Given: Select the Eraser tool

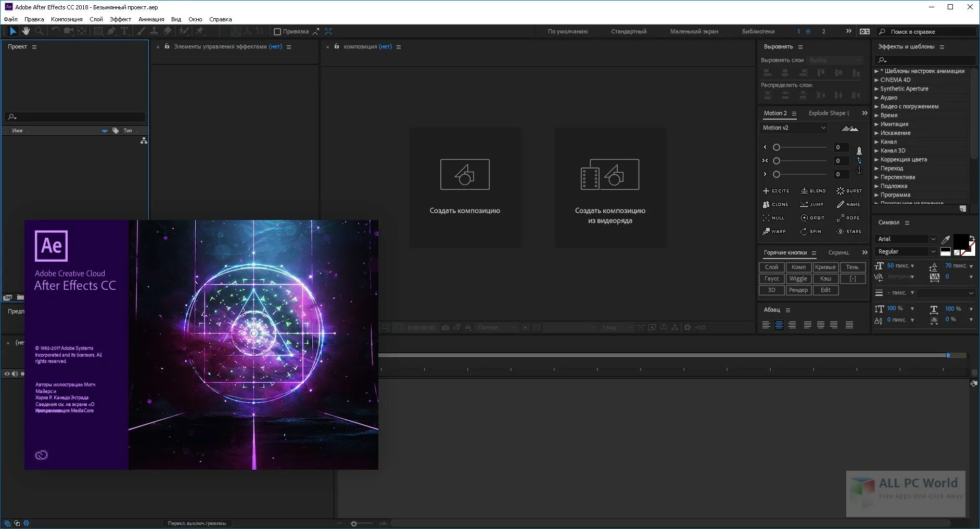Looking at the screenshot, I should (x=167, y=31).
